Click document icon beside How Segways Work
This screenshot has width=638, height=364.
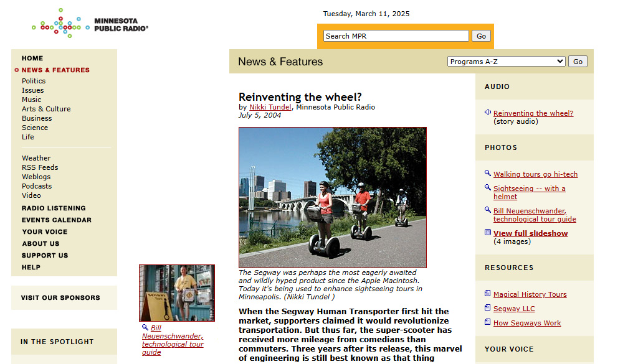click(487, 322)
